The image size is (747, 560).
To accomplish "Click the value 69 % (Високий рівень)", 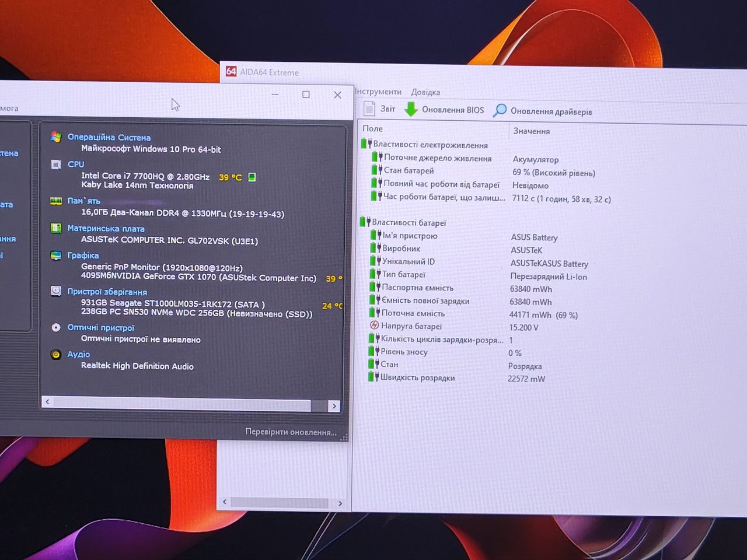I will click(554, 173).
